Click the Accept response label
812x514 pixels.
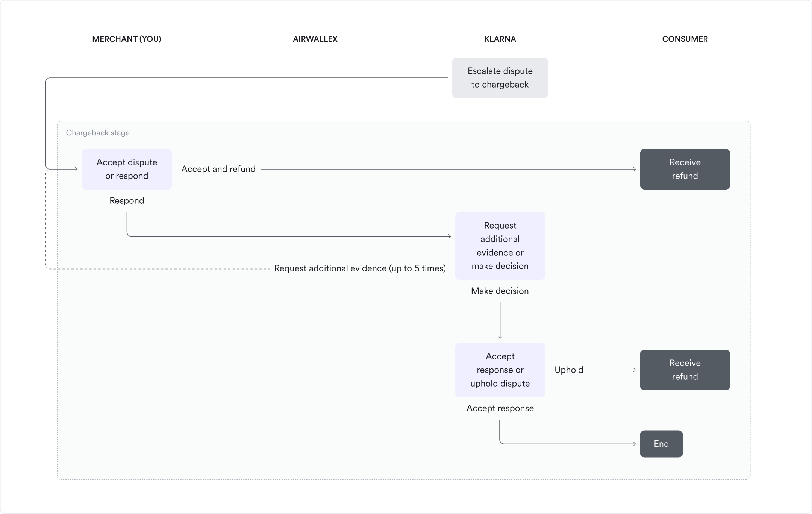[500, 408]
